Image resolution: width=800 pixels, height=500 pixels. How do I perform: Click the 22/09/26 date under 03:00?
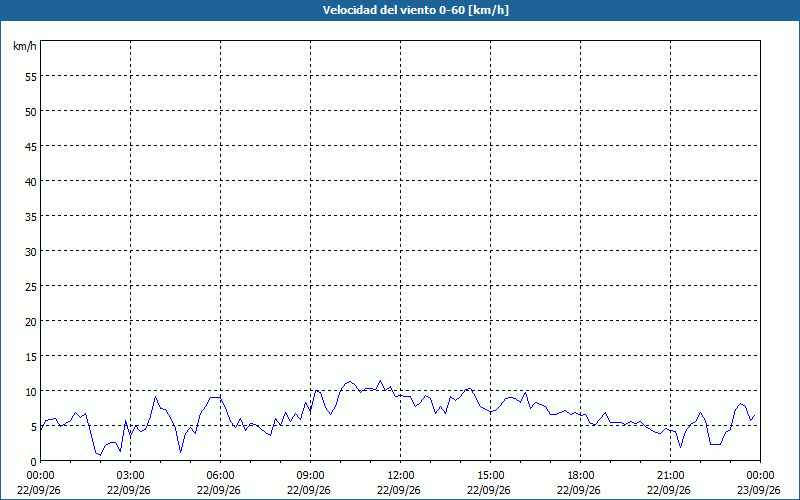[x=129, y=490]
